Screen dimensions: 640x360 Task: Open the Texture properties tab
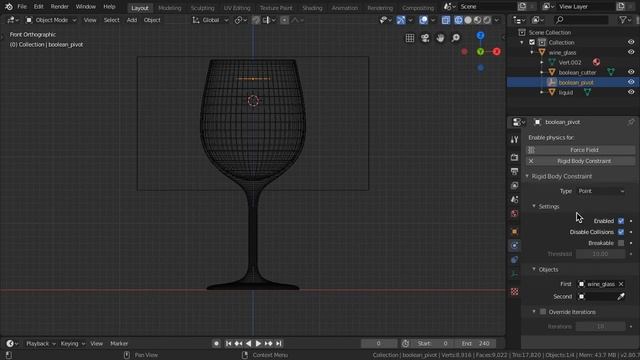pyautogui.click(x=514, y=291)
